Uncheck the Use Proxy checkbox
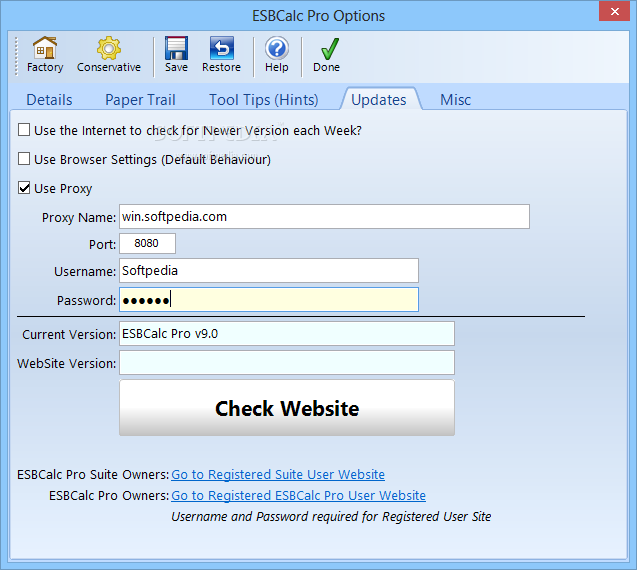Viewport: 637px width, 570px height. pos(24,188)
